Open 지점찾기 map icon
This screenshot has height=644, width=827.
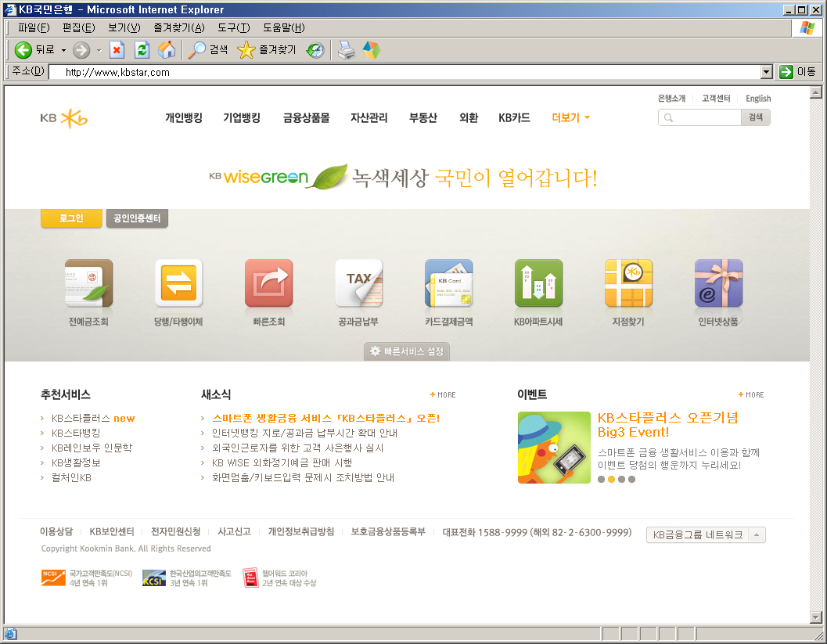(629, 282)
